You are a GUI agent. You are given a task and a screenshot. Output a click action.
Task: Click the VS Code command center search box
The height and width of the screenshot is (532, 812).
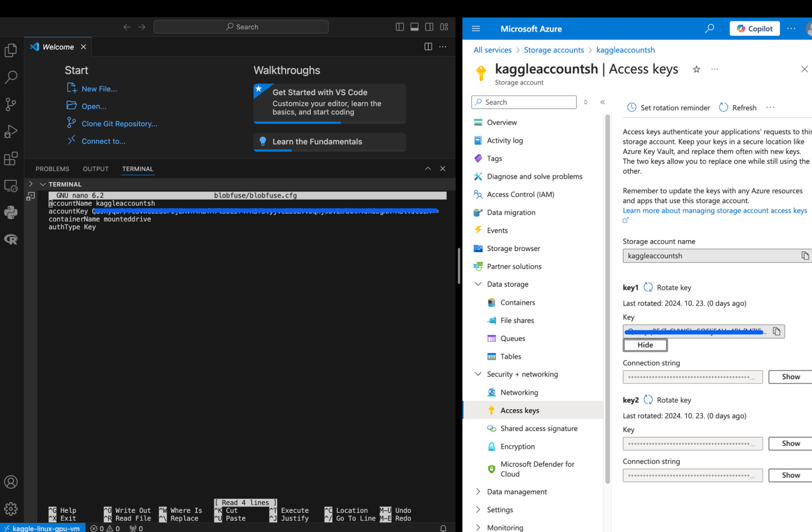(241, 27)
